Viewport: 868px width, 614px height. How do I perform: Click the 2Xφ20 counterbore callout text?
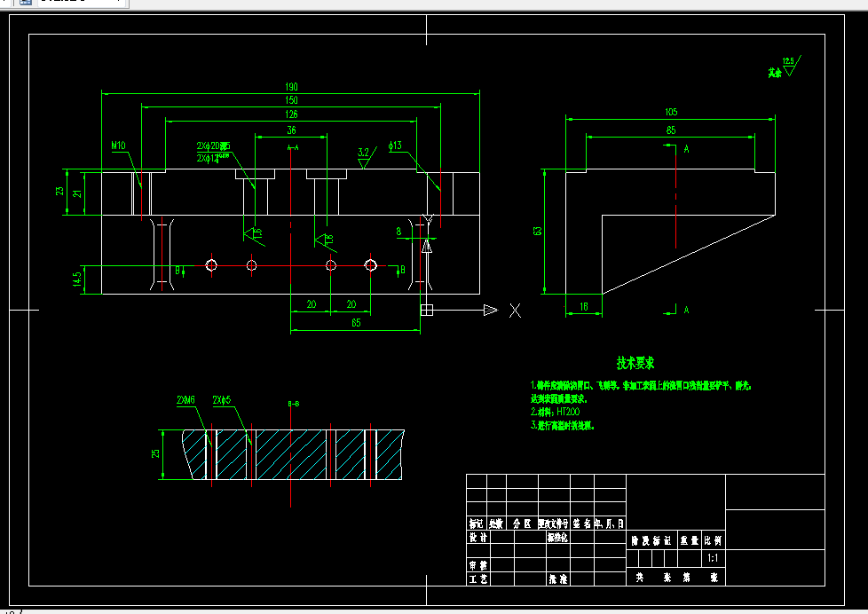point(213,146)
